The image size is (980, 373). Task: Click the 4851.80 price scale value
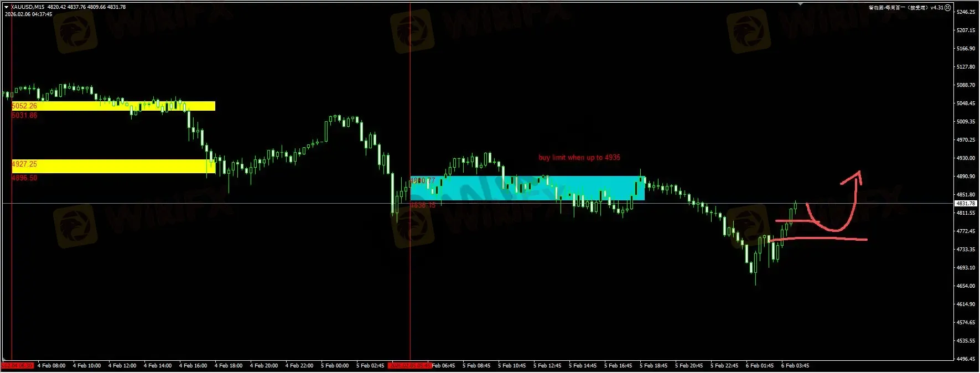tap(966, 195)
